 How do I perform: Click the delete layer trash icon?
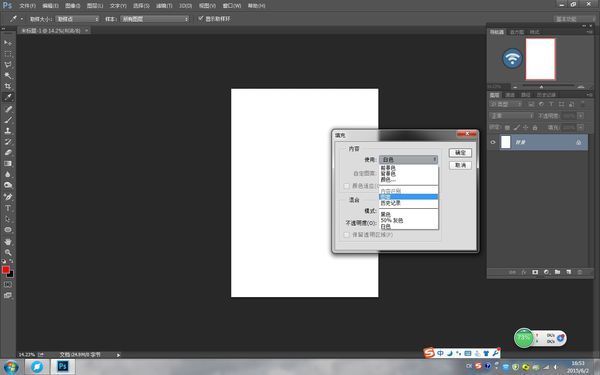580,272
